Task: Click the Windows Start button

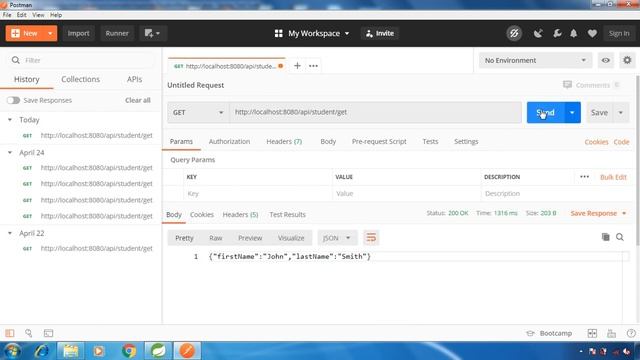Action: point(12,351)
